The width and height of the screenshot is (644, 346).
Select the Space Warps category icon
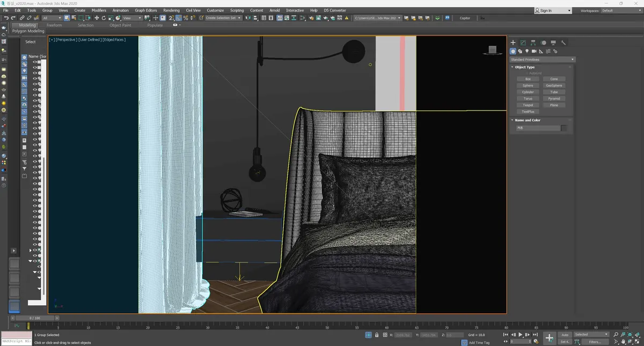[548, 51]
